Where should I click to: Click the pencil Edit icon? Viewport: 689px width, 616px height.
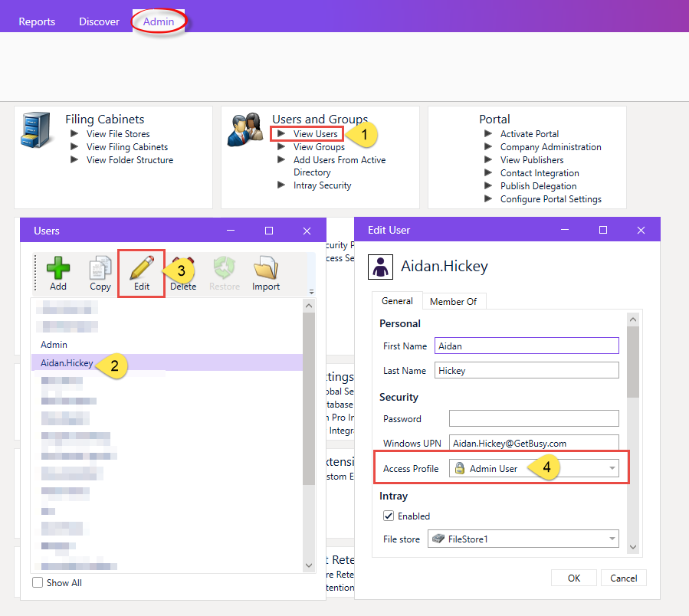point(142,268)
